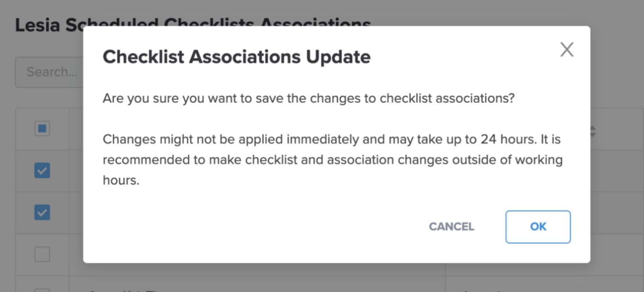Click CANCEL to discard association changes
The width and height of the screenshot is (644, 292).
tap(451, 227)
